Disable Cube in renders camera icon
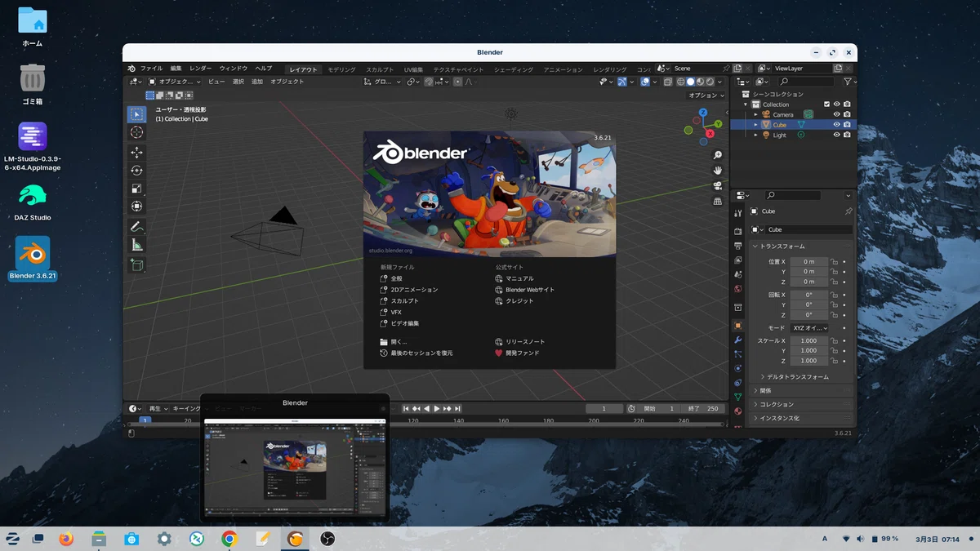980x551 pixels. pyautogui.click(x=847, y=124)
